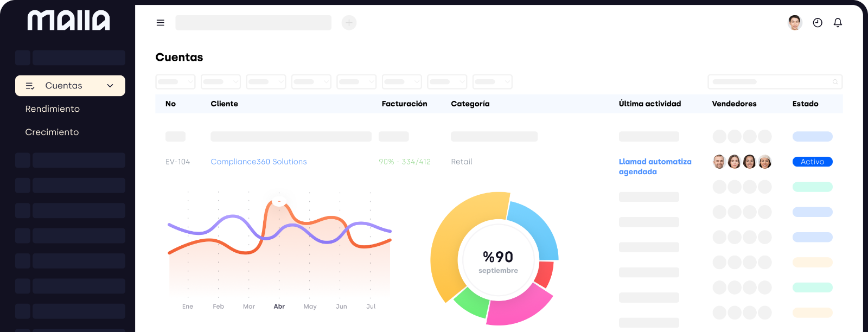Sort by Facturación column header
This screenshot has height=332, width=868.
click(x=404, y=104)
